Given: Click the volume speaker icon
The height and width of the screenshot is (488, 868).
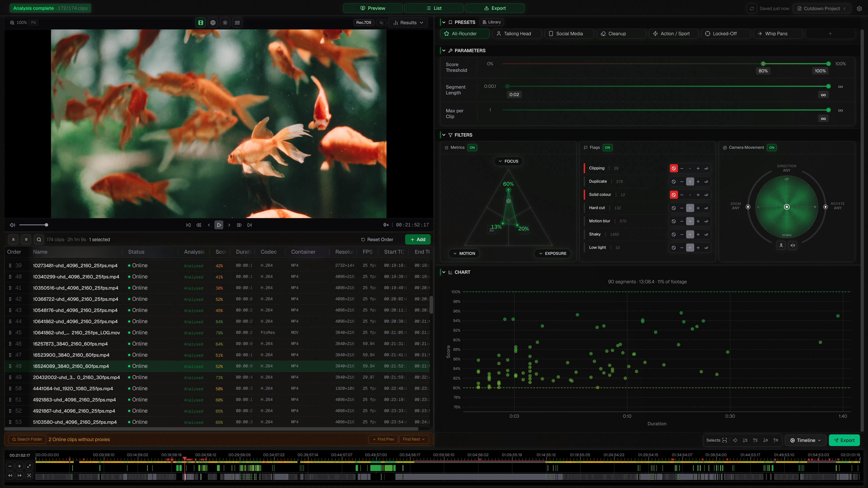Looking at the screenshot, I should (13, 225).
